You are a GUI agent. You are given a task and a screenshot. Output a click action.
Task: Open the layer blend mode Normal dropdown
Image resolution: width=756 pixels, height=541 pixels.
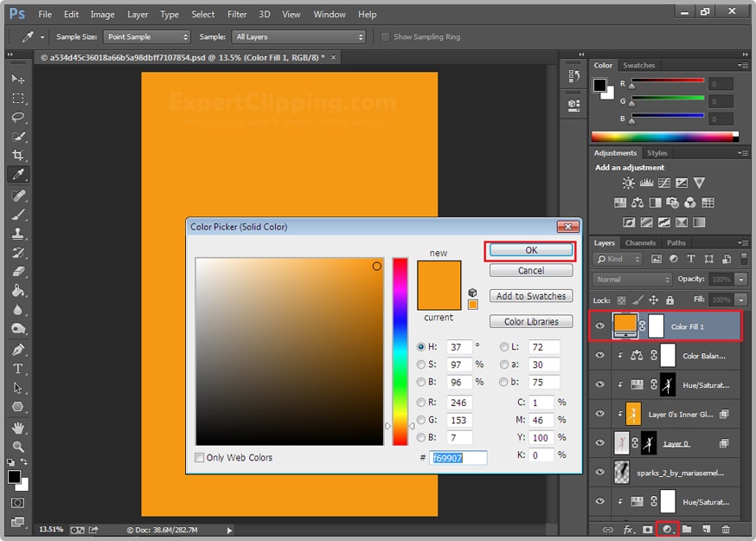[x=630, y=280]
